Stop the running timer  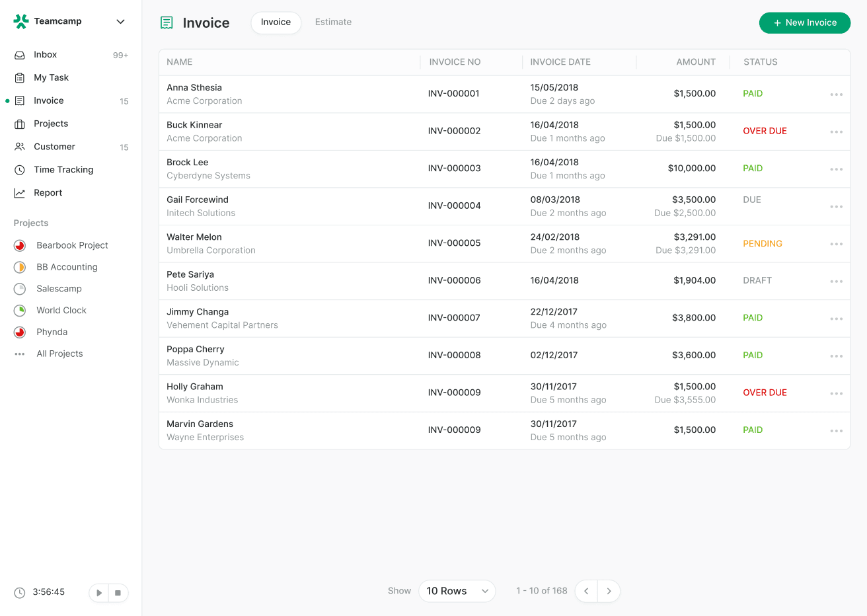point(119,593)
